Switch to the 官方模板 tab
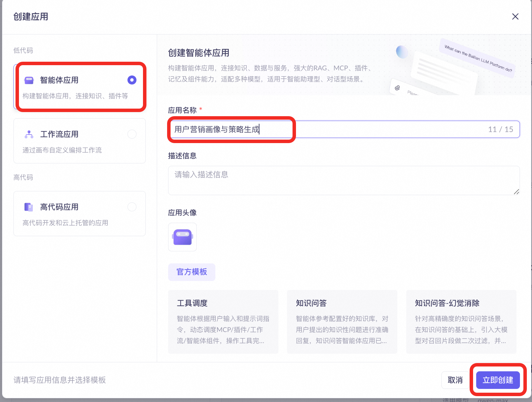 [x=192, y=272]
